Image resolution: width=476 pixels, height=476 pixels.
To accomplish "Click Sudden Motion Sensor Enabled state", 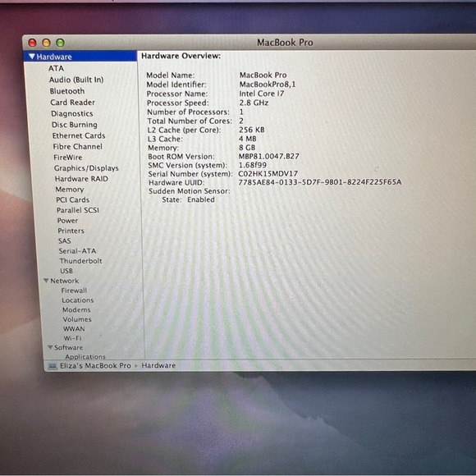I will pos(201,199).
